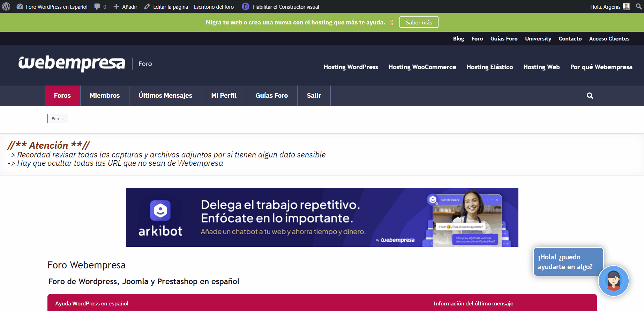This screenshot has height=311, width=644.
Task: Open the forum search magnifier icon
Action: tap(590, 96)
